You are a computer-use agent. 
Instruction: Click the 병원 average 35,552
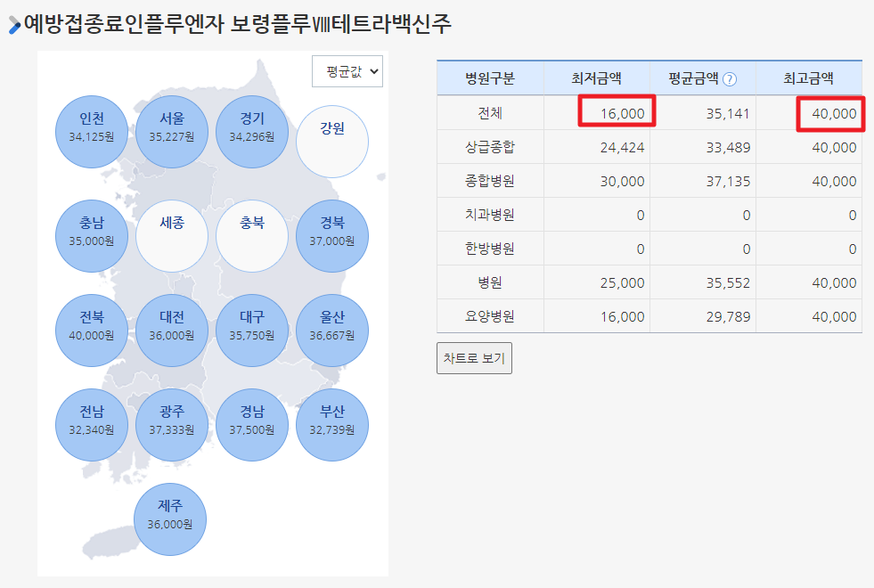[728, 283]
